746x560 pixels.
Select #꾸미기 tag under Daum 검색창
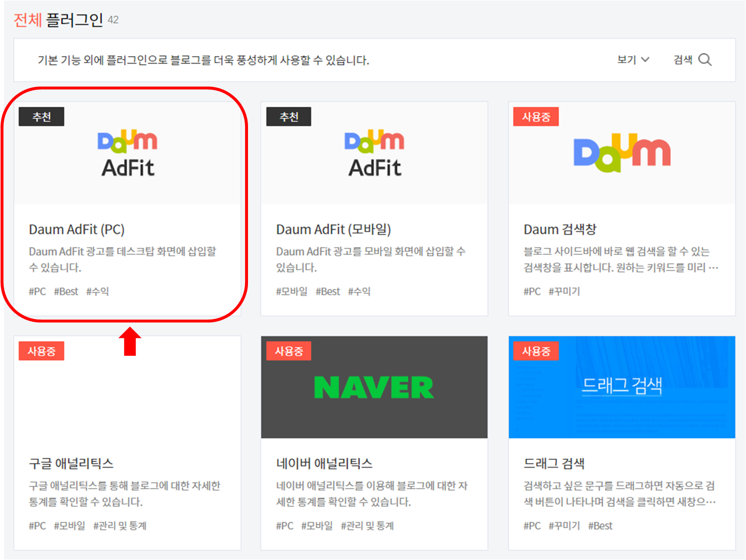(x=564, y=292)
